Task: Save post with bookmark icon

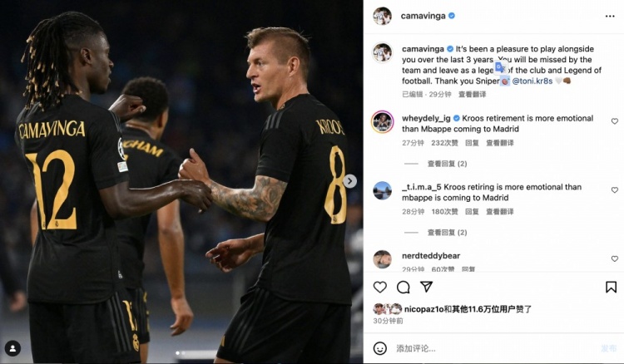Action: (611, 287)
